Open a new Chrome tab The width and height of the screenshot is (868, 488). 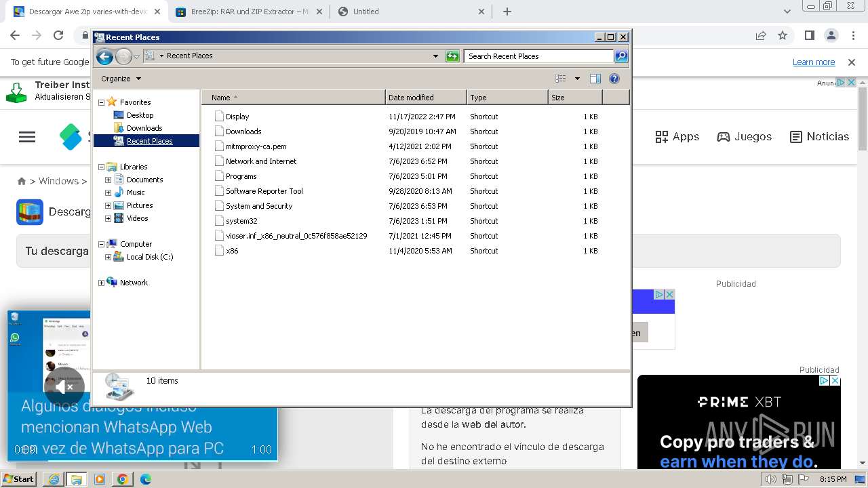507,12
